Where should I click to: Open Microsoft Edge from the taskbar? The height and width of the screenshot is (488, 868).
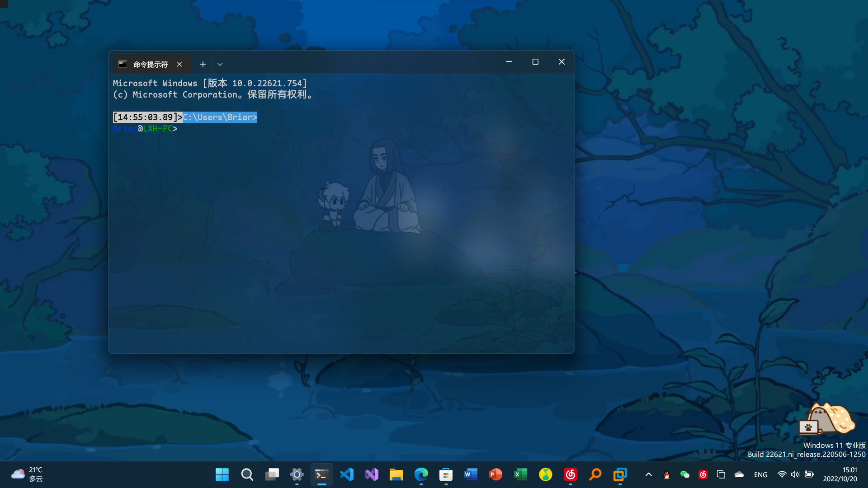(x=421, y=474)
